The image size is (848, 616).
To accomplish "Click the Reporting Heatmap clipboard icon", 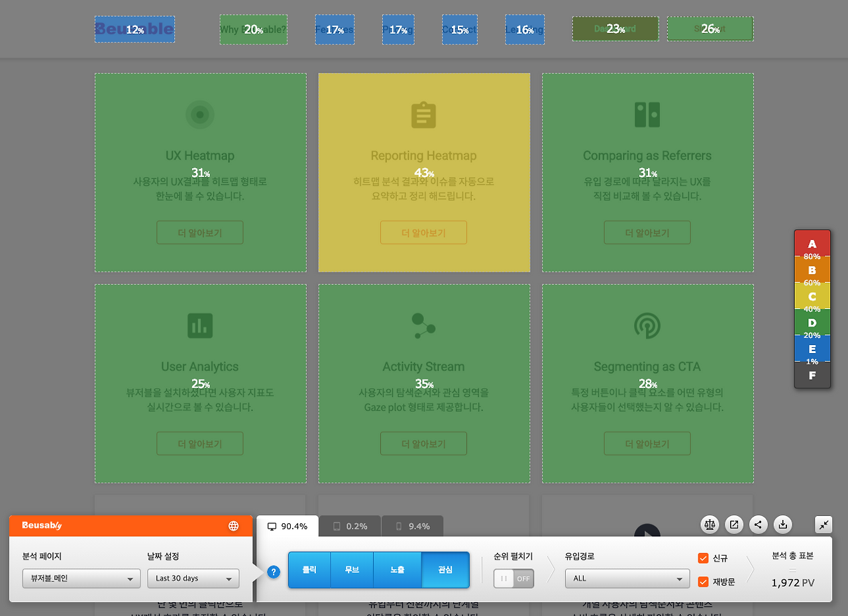I will (423, 115).
